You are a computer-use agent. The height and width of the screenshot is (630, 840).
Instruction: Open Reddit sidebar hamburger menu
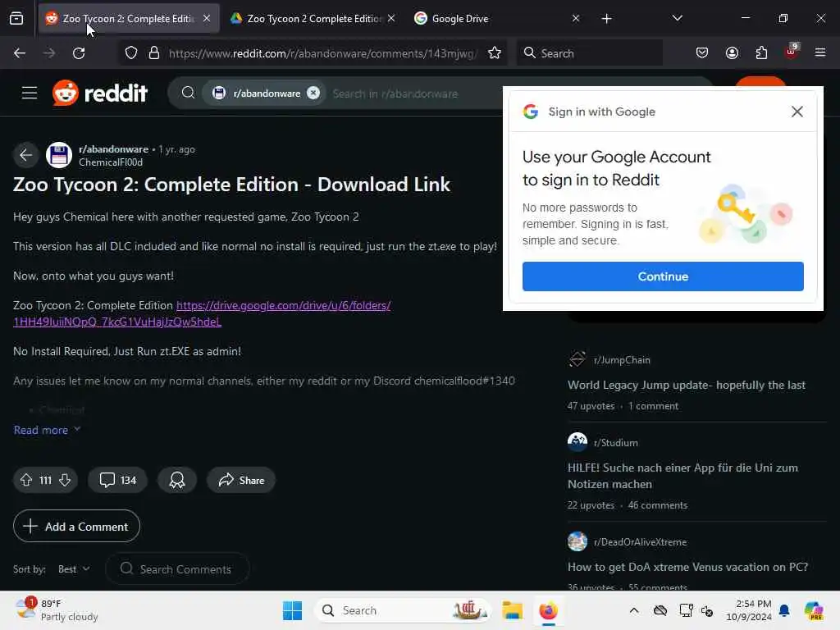tap(30, 93)
